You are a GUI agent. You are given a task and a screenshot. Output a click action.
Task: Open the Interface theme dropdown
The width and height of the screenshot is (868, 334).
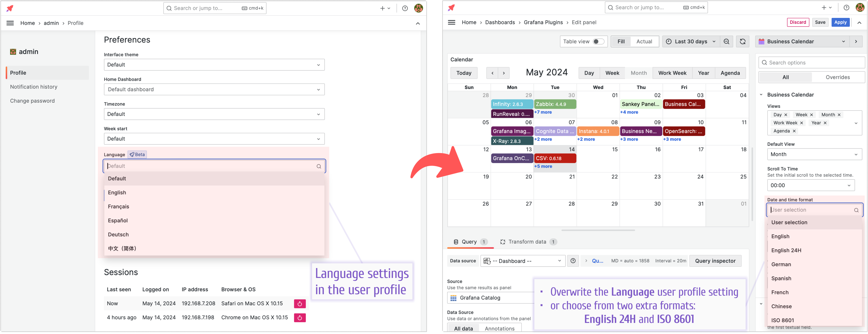pyautogui.click(x=214, y=65)
